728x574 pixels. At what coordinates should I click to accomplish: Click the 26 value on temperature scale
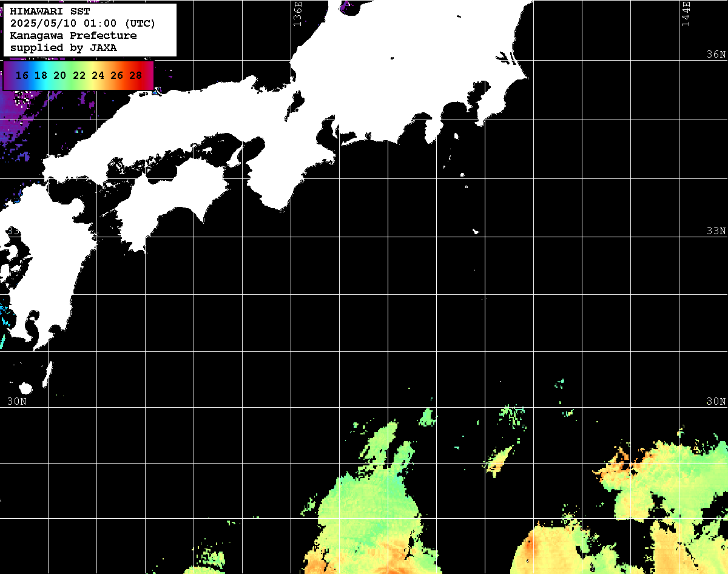tap(117, 76)
